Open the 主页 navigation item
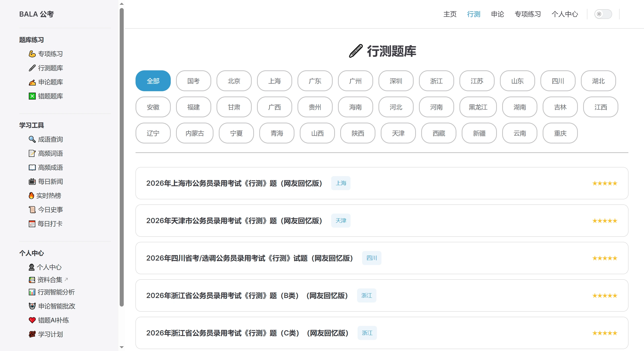 [450, 14]
